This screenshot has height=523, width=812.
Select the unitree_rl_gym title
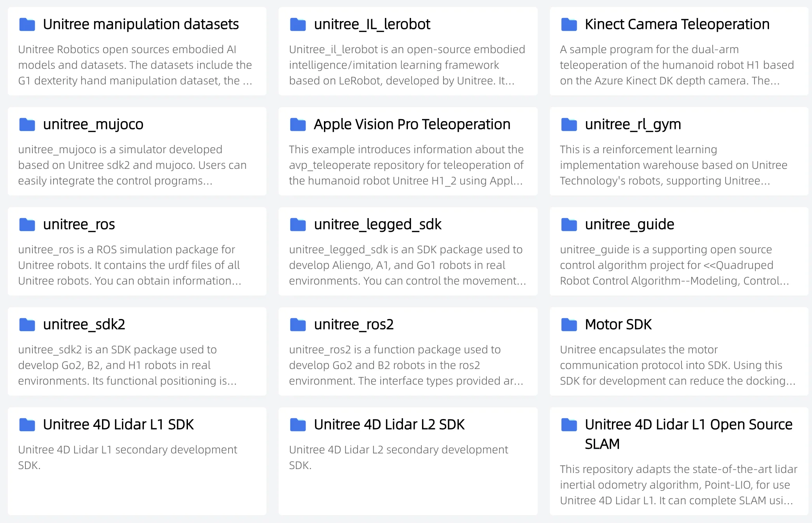pos(632,124)
